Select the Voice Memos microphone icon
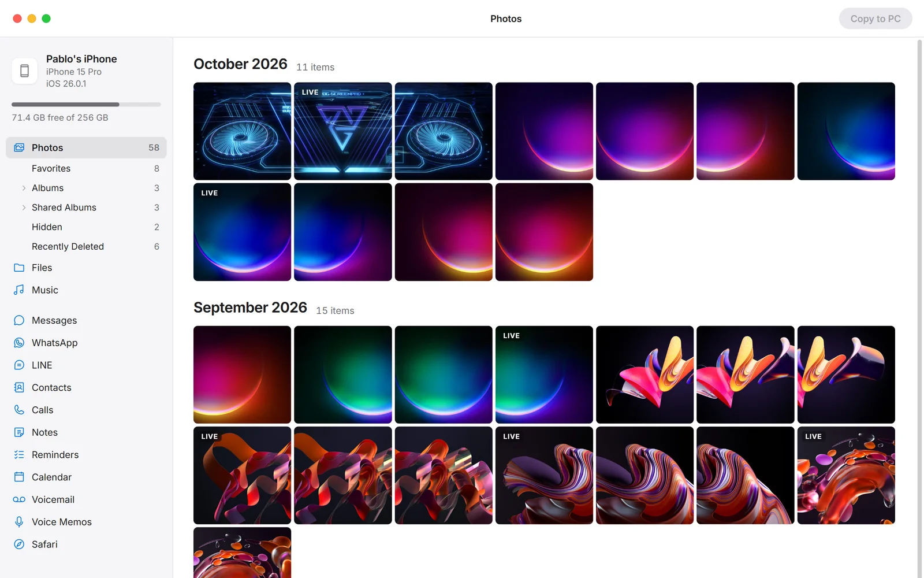The image size is (924, 578). pyautogui.click(x=19, y=522)
